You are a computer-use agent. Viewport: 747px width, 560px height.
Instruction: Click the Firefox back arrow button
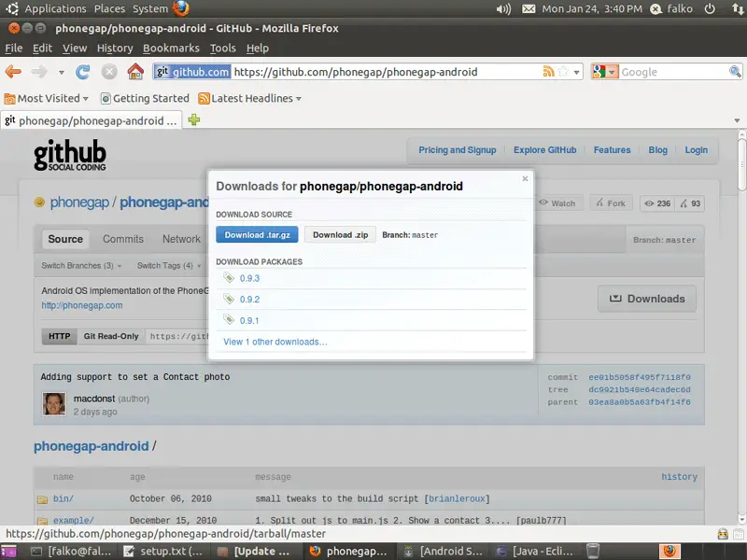[x=13, y=72]
